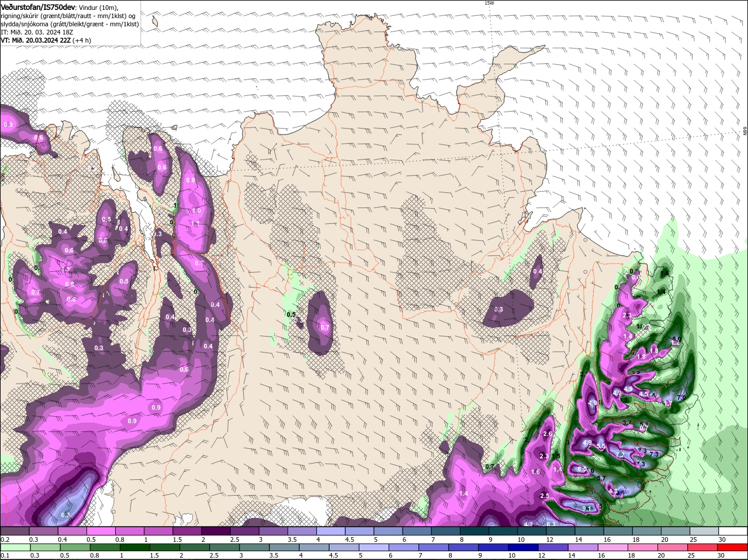The image size is (748, 560).
Task: Click the 15W longitude label
Action: pos(489,3)
